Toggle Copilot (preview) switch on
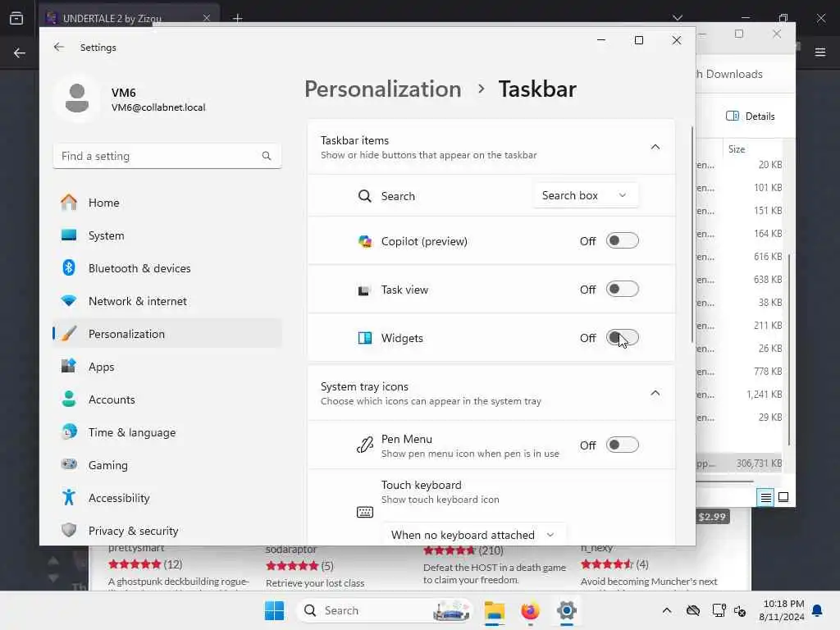The image size is (840, 630). [x=622, y=240]
